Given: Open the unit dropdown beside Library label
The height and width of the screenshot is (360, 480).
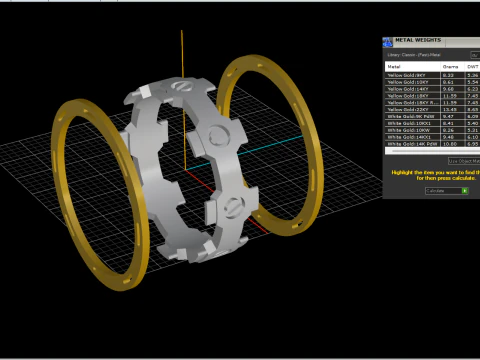Looking at the screenshot, I should tap(475, 55).
